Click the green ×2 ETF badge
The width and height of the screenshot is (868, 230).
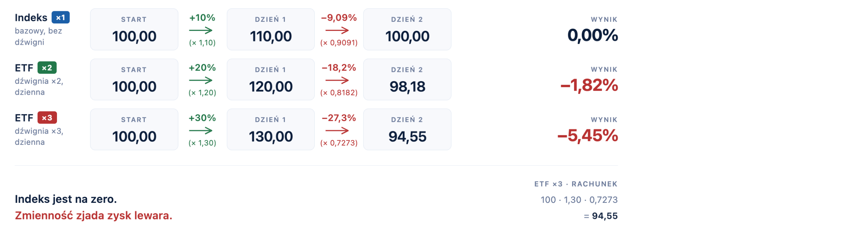pos(47,68)
